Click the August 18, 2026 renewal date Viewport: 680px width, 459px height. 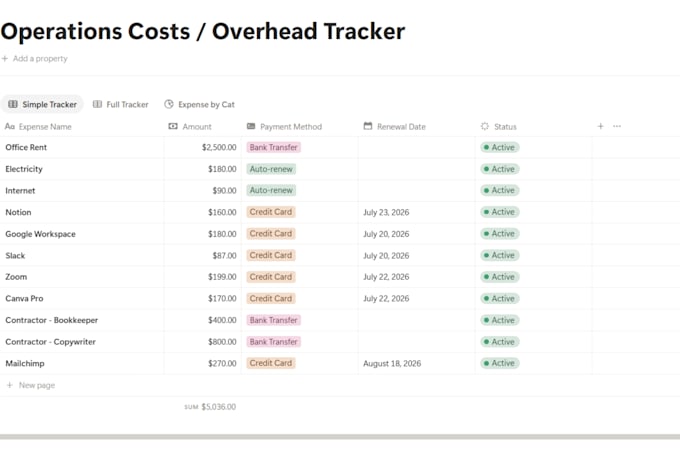pos(392,364)
